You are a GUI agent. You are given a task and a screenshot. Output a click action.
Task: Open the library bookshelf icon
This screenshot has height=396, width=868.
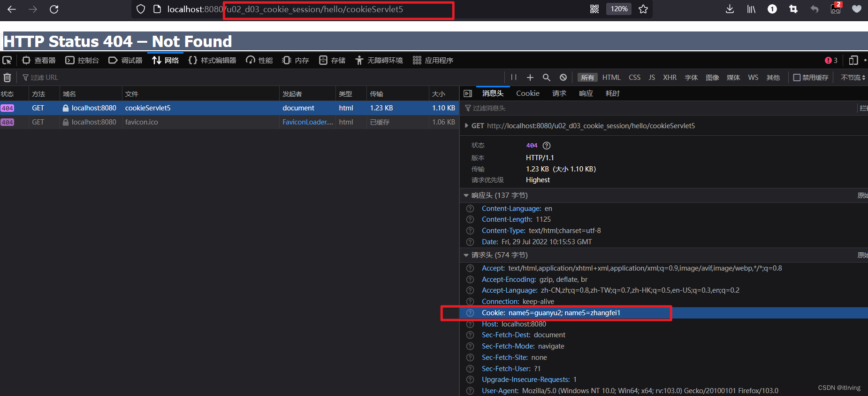click(x=751, y=9)
